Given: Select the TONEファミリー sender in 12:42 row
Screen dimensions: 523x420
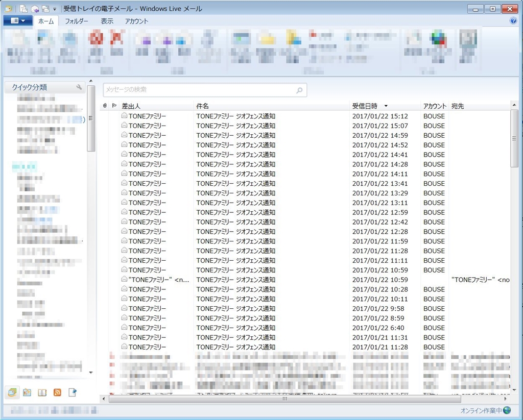Looking at the screenshot, I should click(147, 222).
